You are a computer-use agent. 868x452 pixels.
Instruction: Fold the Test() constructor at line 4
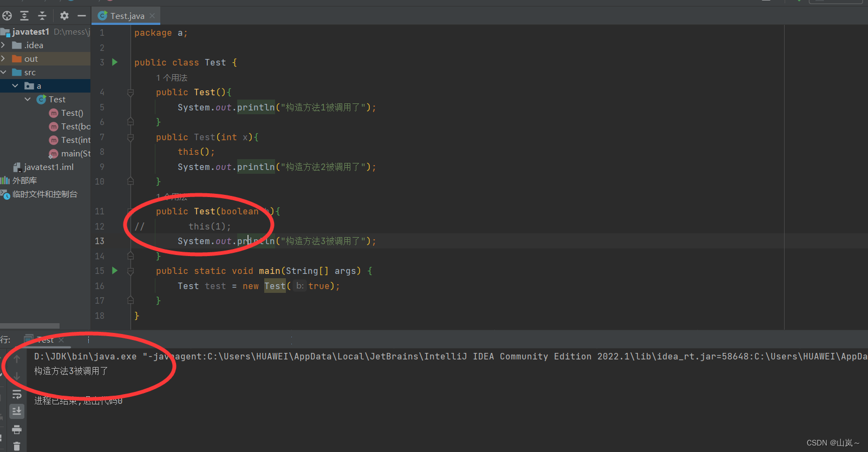pos(130,93)
